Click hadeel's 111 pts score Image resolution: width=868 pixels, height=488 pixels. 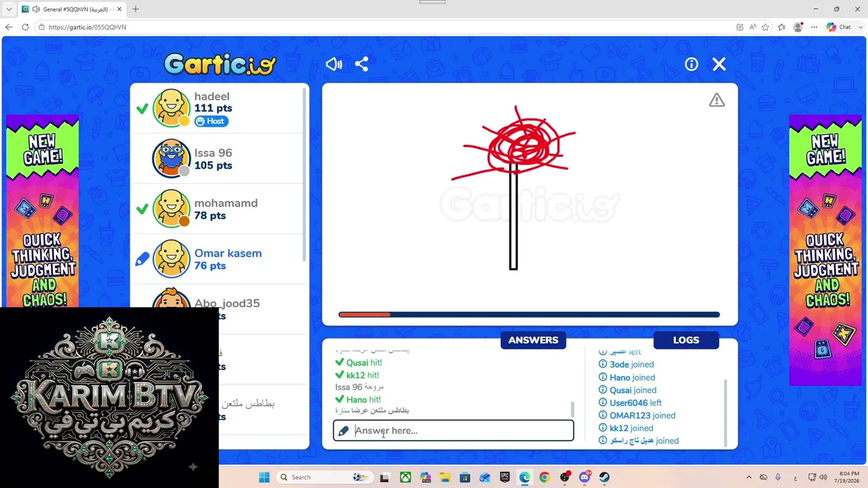click(x=213, y=108)
